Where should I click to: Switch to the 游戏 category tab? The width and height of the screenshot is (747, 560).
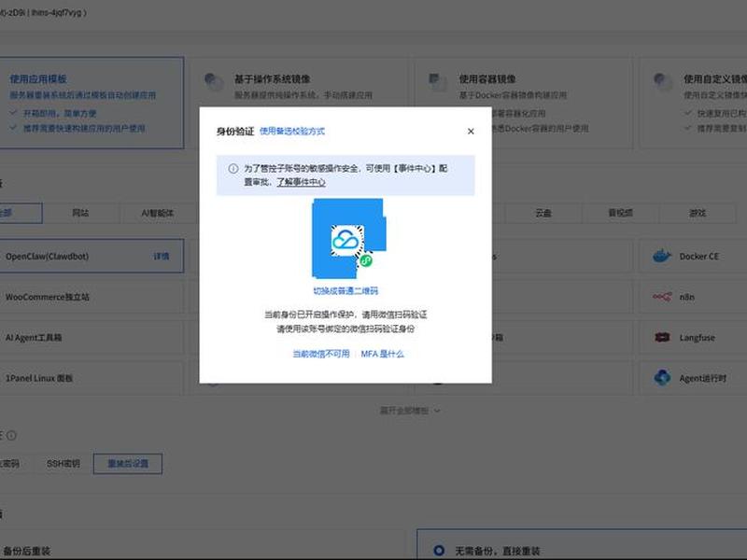(x=698, y=213)
